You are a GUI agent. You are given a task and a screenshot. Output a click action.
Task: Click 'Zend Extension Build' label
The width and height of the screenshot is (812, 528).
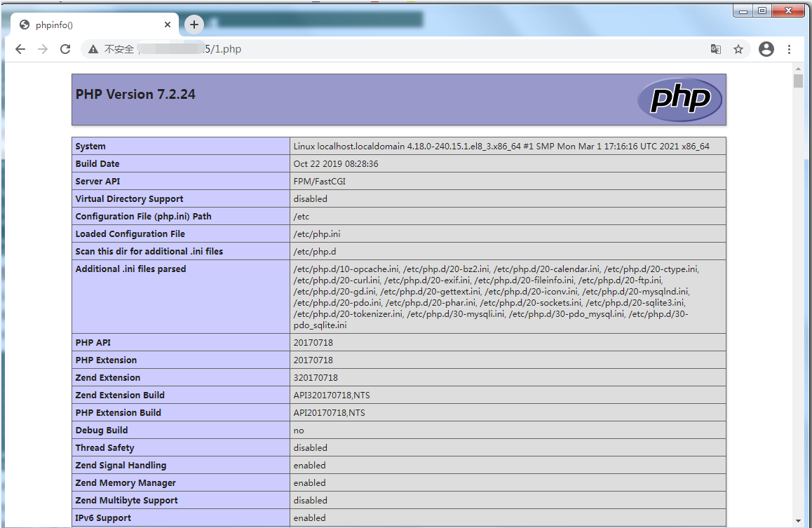(x=120, y=395)
